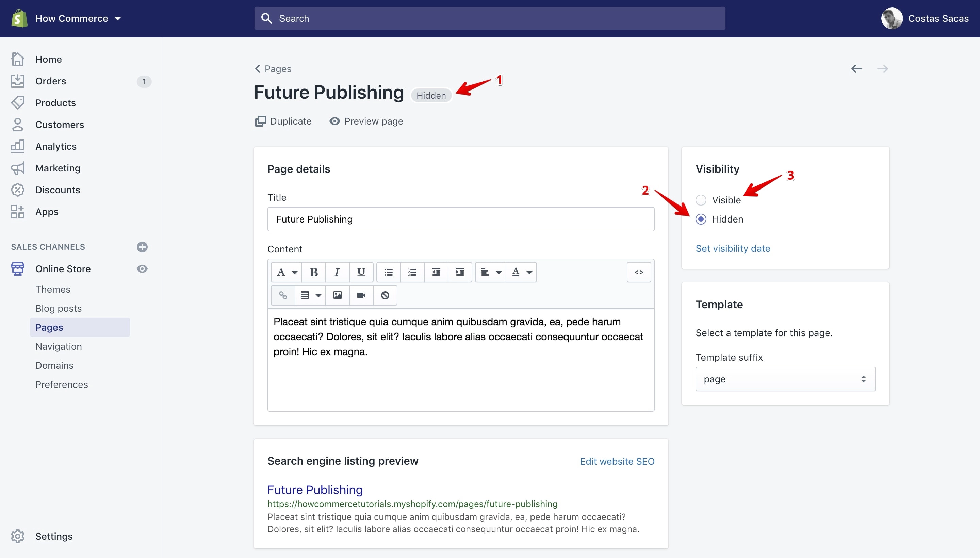The image size is (980, 558).
Task: Click the next page arrow
Action: [x=883, y=69]
